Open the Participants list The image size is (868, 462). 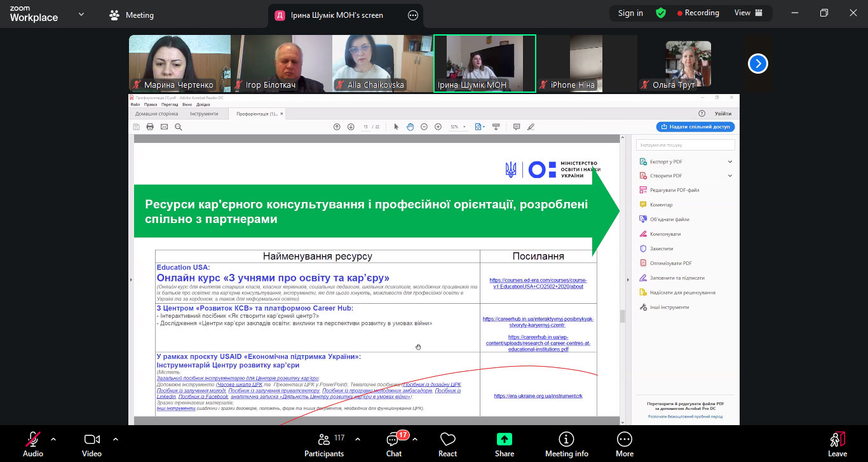pyautogui.click(x=323, y=440)
